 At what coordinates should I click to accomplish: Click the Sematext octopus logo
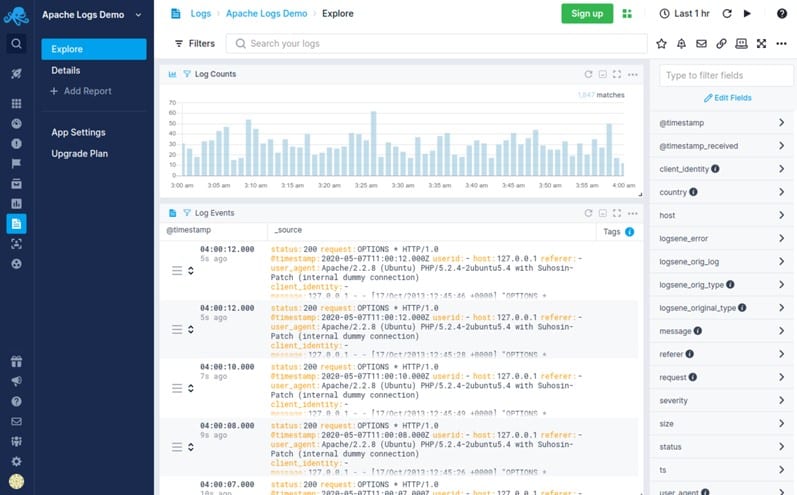16,16
